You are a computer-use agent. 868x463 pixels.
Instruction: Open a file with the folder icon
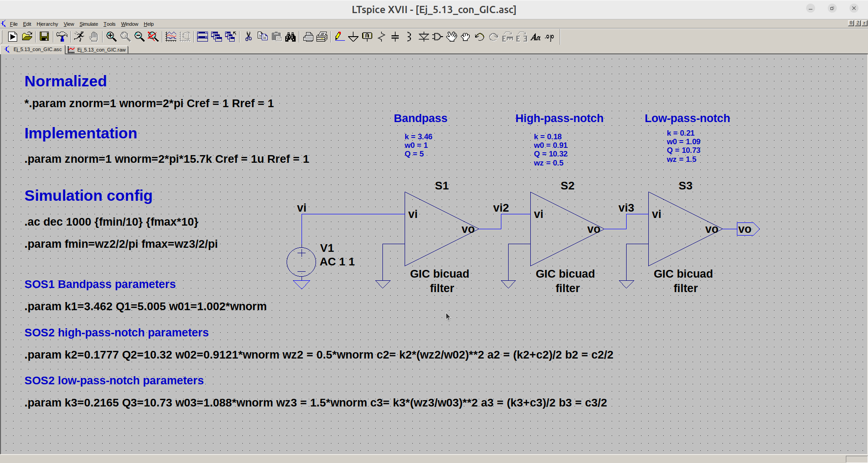click(x=27, y=37)
